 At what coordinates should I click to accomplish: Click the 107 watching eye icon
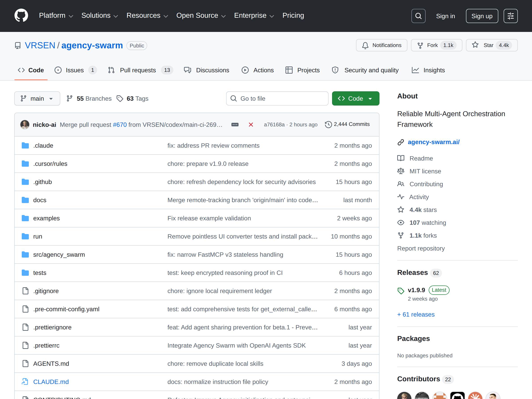401,223
